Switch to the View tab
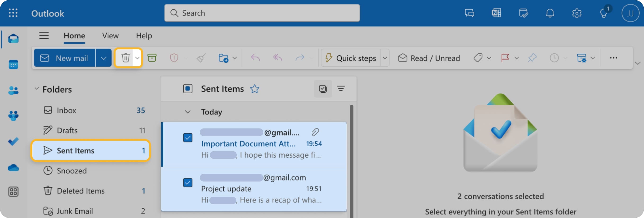Image resolution: width=644 pixels, height=218 pixels. coord(110,36)
